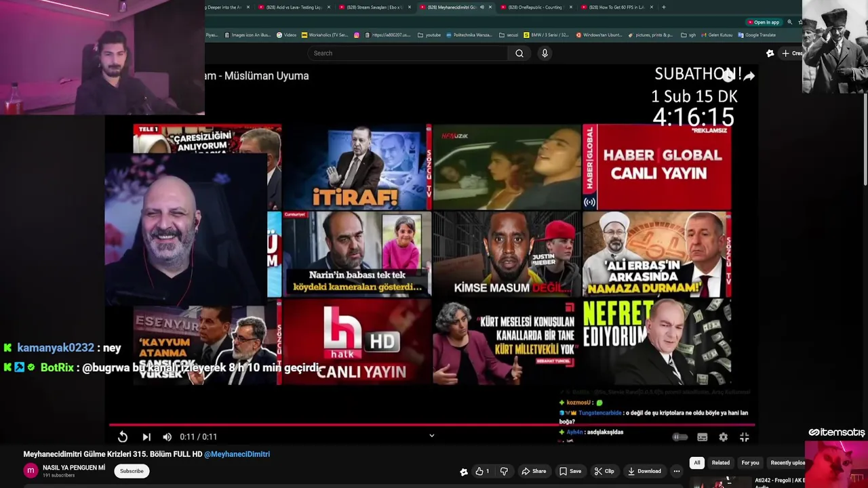Replay the video with the replay button
The width and height of the screenshot is (868, 488).
click(x=123, y=437)
